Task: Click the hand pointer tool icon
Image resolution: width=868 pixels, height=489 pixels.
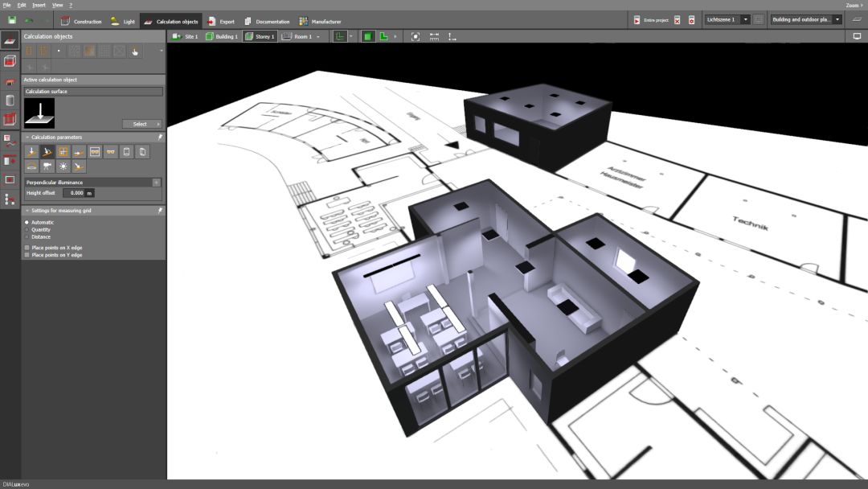Action: click(x=135, y=51)
